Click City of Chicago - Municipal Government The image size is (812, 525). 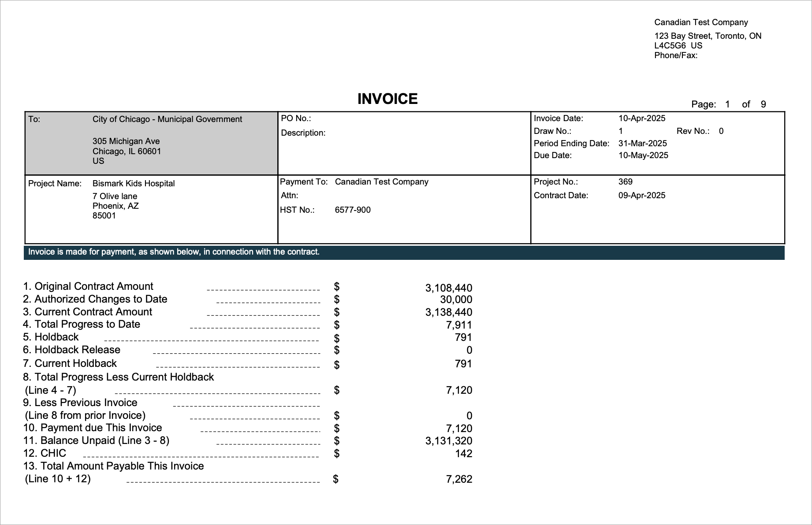coord(167,119)
